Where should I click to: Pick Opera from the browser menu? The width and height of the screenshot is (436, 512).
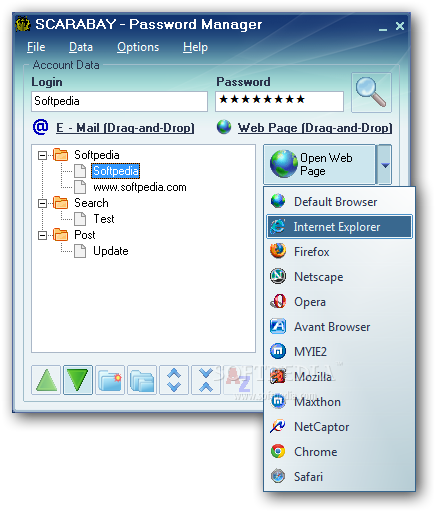[339, 301]
